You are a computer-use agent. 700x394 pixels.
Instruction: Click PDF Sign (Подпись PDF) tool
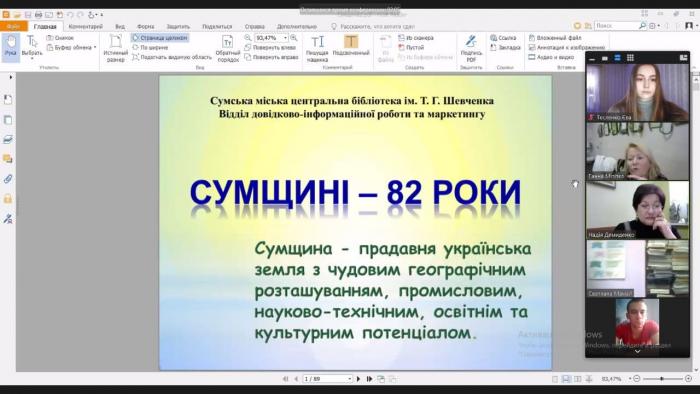pos(471,48)
